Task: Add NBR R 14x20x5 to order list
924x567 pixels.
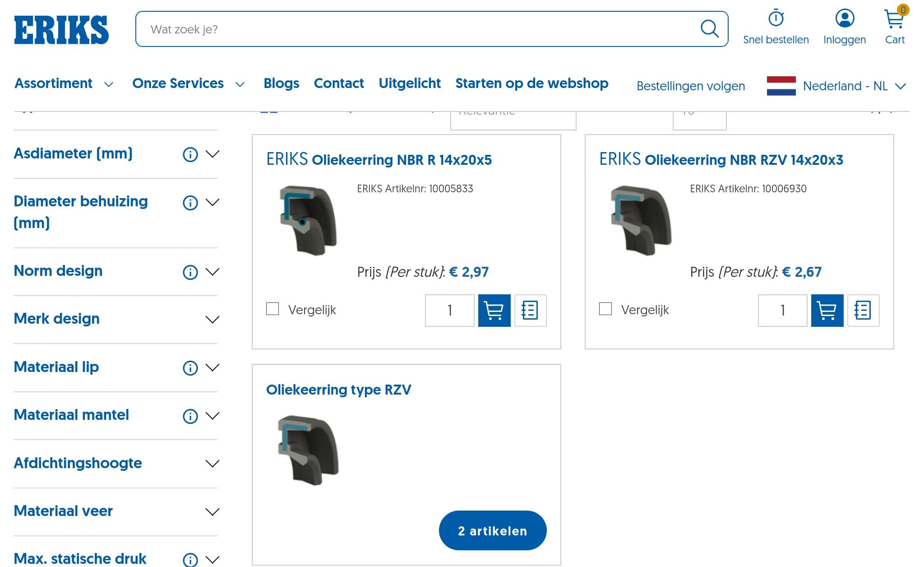Action: click(x=530, y=311)
